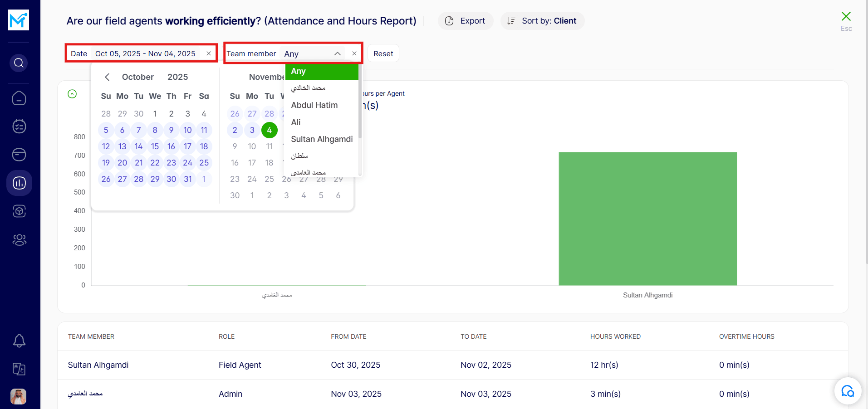Choose Sultan Alhgamdi in dropdown list
868x409 pixels.
click(322, 139)
